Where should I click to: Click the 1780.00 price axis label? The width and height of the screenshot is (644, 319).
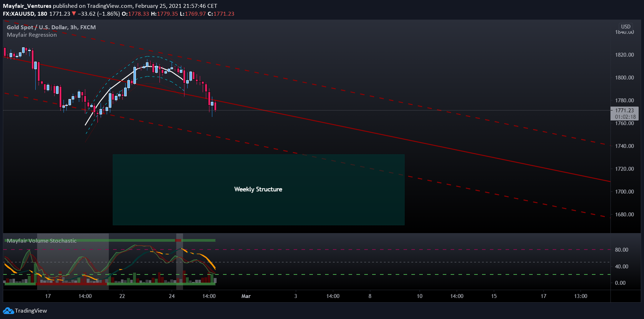[x=624, y=101]
